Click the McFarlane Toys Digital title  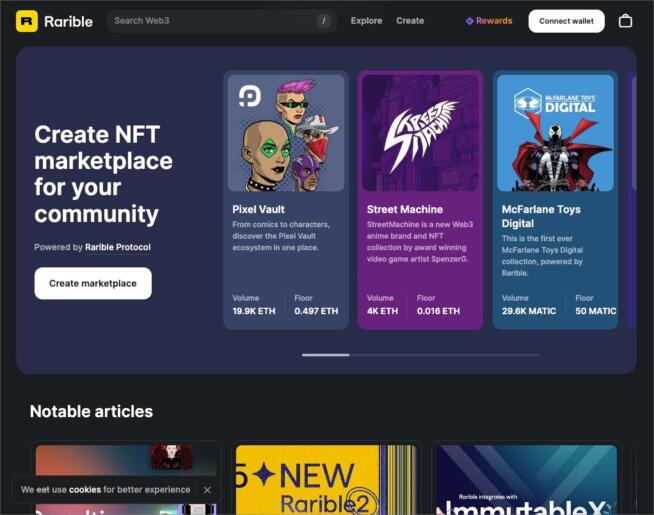[541, 216]
